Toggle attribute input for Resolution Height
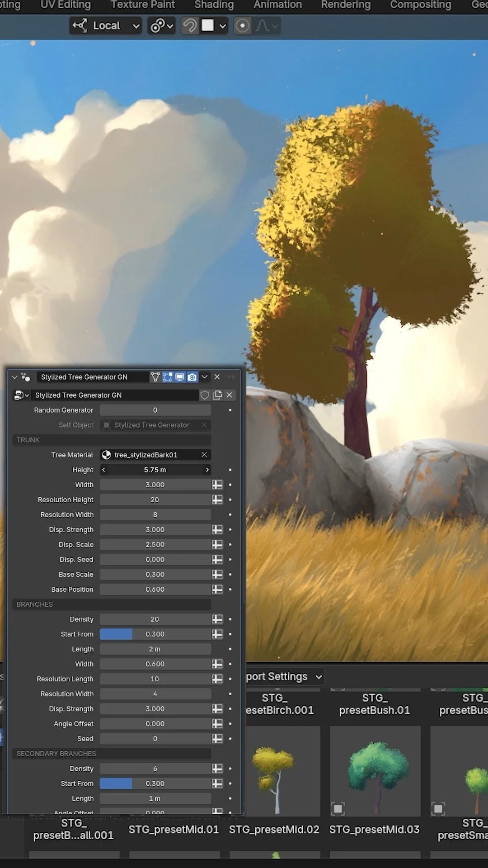488x868 pixels. click(217, 500)
